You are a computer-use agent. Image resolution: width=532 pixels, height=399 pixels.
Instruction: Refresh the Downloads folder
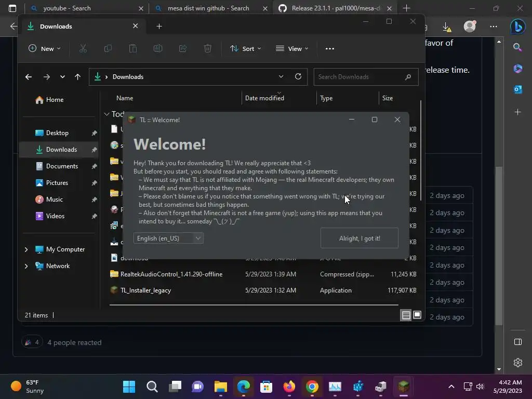tap(298, 77)
